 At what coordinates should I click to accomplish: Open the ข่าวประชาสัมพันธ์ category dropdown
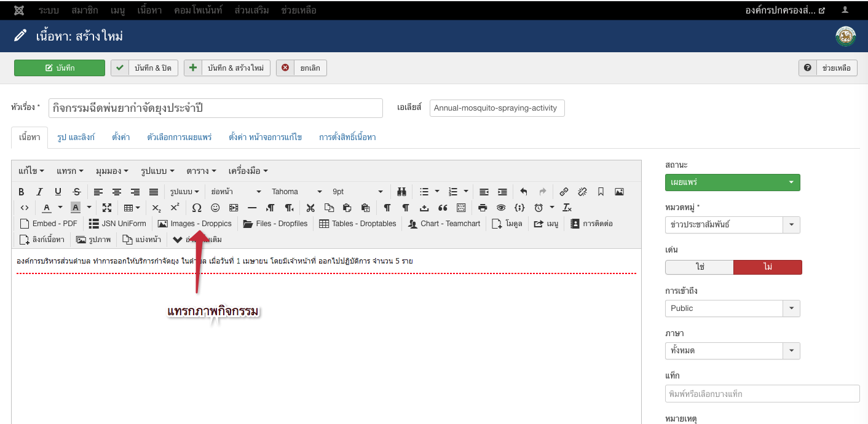point(733,225)
